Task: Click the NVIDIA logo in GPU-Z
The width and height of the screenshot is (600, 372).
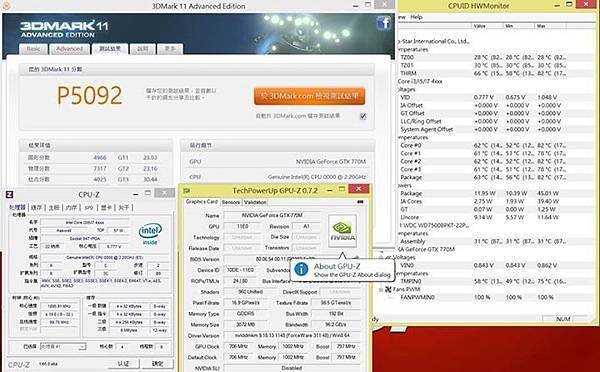Action: pos(342,231)
